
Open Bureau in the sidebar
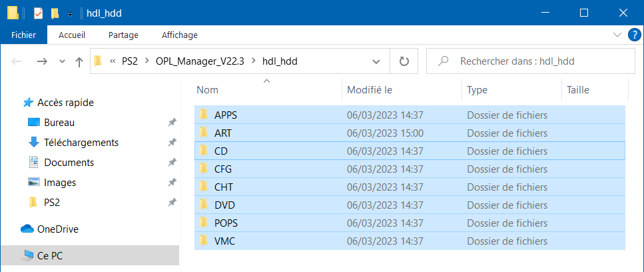coord(59,123)
